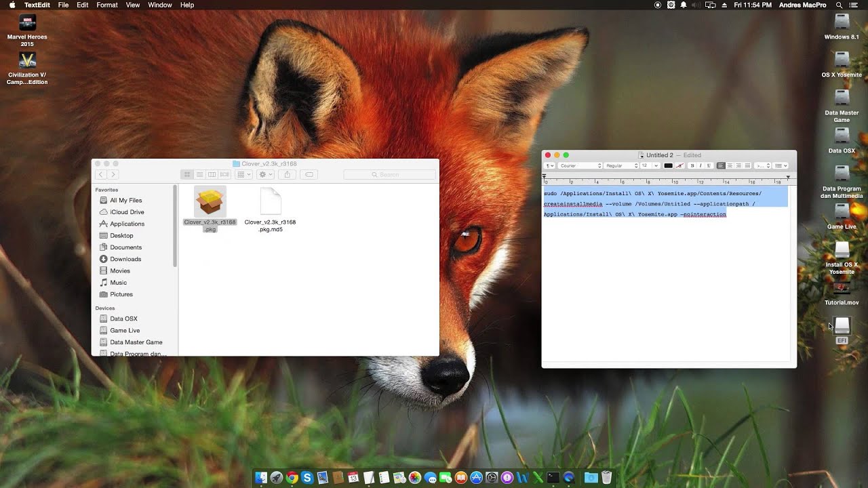Click the Finder Edit Tags button
868x488 pixels.
[x=309, y=175]
